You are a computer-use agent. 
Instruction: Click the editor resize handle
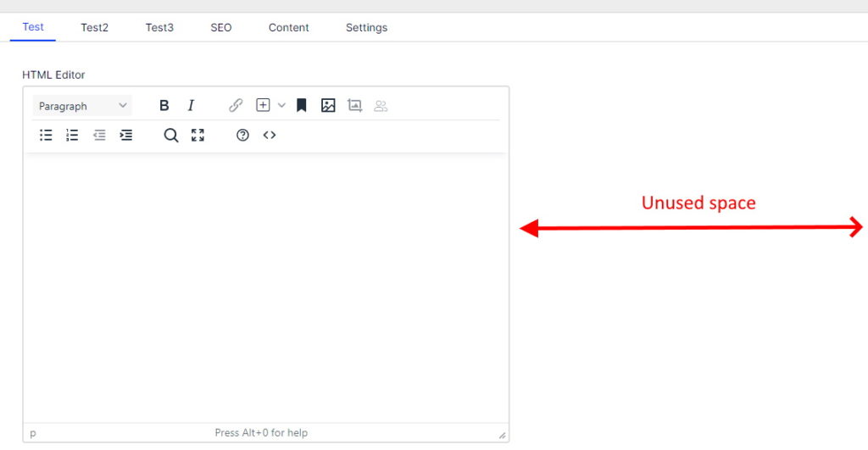(x=502, y=436)
